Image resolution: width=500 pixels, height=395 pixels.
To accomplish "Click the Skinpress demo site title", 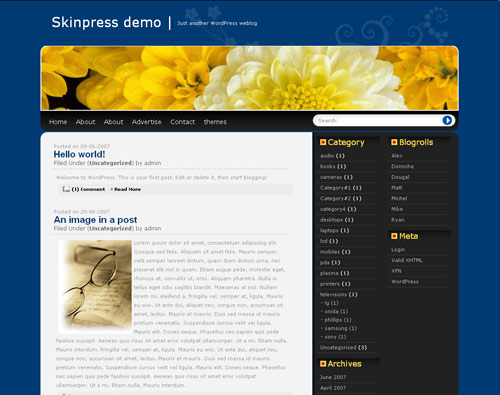I will pos(106,22).
